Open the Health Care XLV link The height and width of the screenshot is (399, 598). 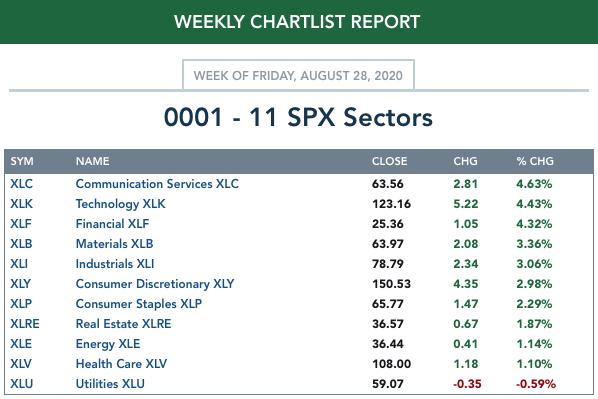tap(121, 364)
